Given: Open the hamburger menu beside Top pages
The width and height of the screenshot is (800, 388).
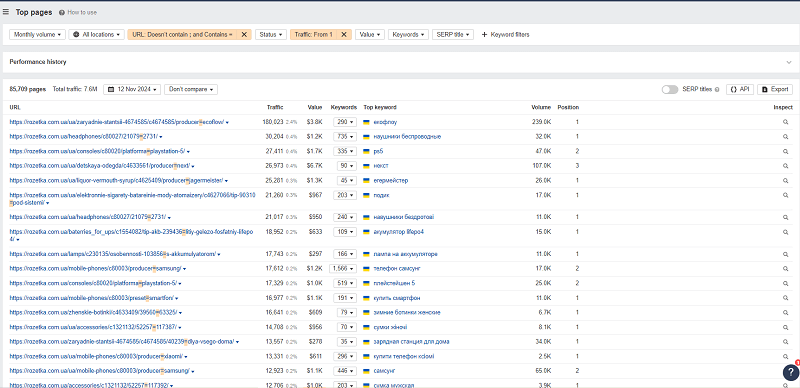Looking at the screenshot, I should 6,12.
